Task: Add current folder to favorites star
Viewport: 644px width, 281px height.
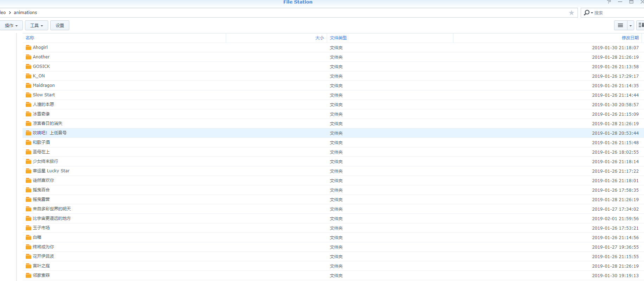Action: 571,13
